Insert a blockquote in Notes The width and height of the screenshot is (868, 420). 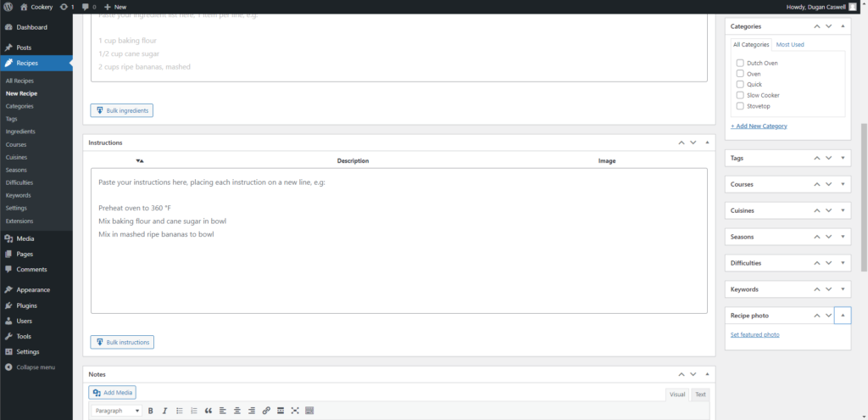[208, 411]
